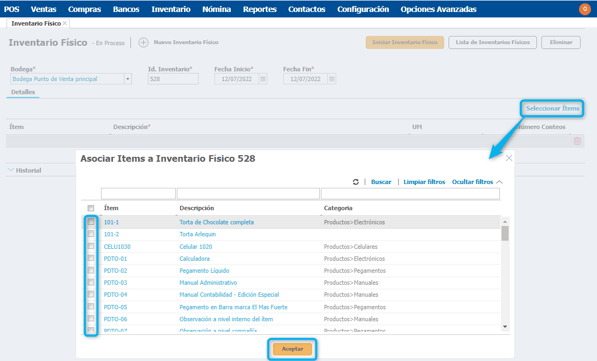Click the refresh icon beside Buscar

tap(356, 182)
